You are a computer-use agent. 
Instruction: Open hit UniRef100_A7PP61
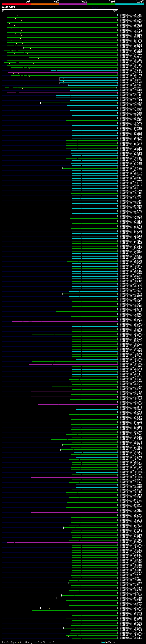(x=131, y=30)
